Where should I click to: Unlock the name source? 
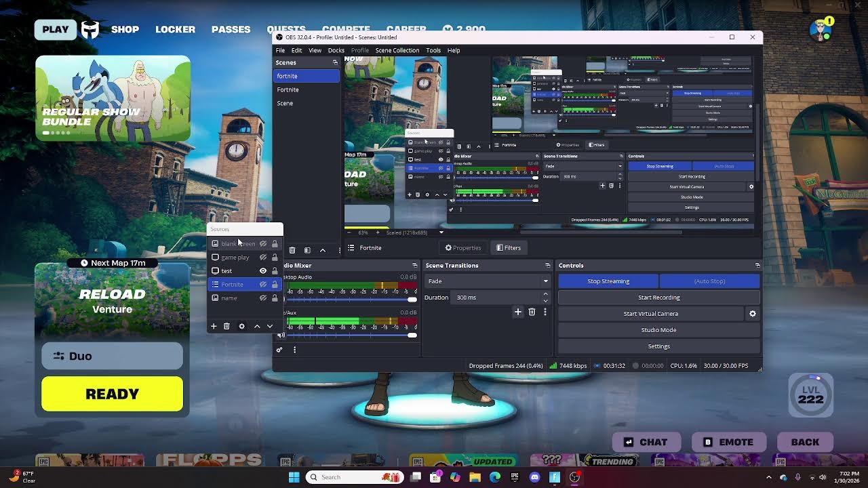click(x=275, y=298)
